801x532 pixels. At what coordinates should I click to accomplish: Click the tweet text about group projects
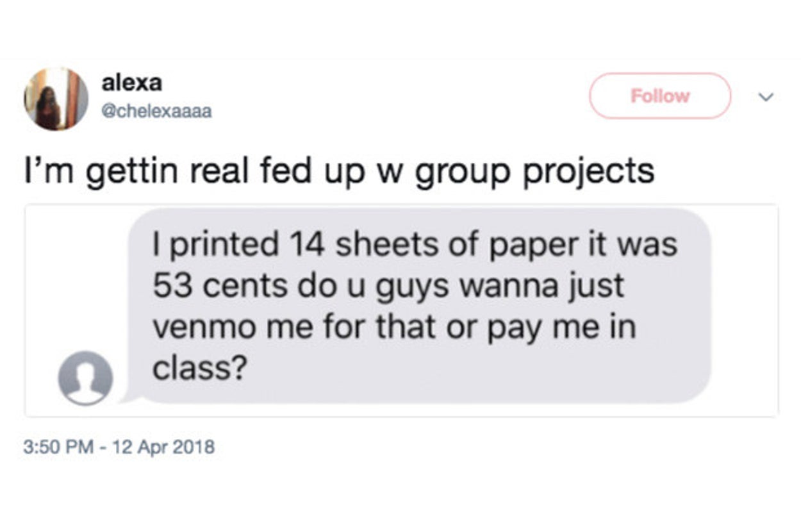[x=339, y=171]
